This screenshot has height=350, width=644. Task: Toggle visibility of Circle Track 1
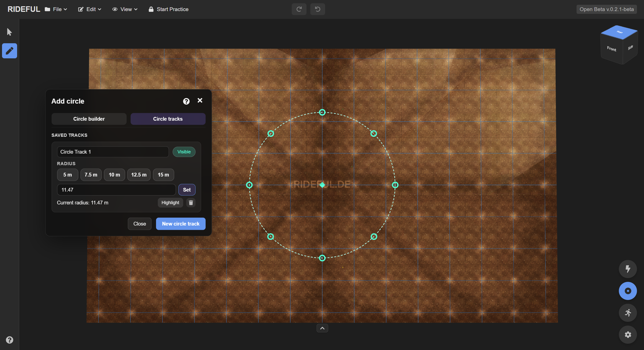tap(184, 152)
